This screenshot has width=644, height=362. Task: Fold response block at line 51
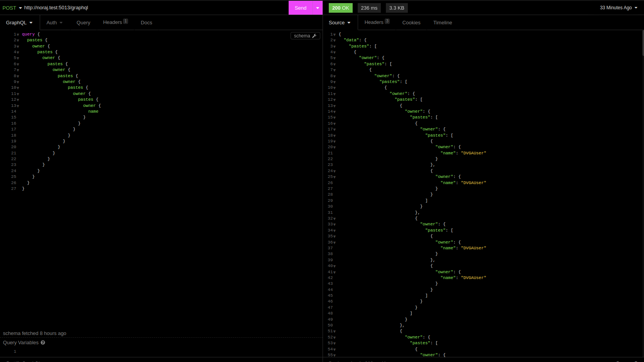334,332
